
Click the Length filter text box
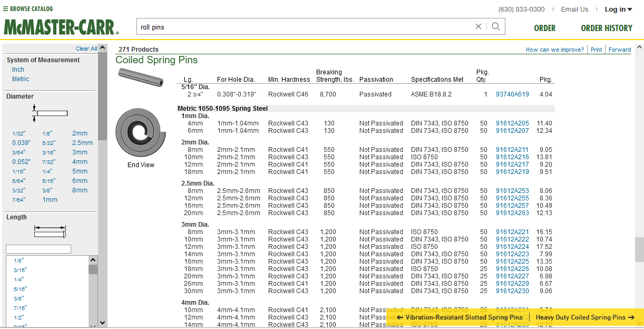coord(38,249)
